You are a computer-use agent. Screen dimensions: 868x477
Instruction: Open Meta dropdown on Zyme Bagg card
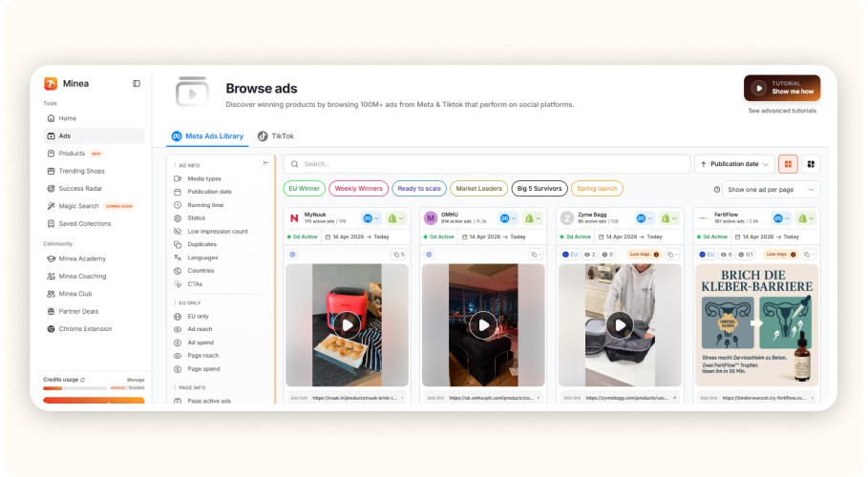click(x=644, y=218)
